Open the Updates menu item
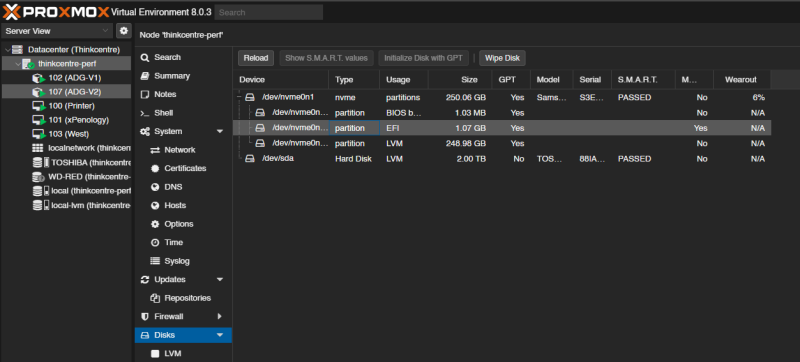 (x=184, y=279)
